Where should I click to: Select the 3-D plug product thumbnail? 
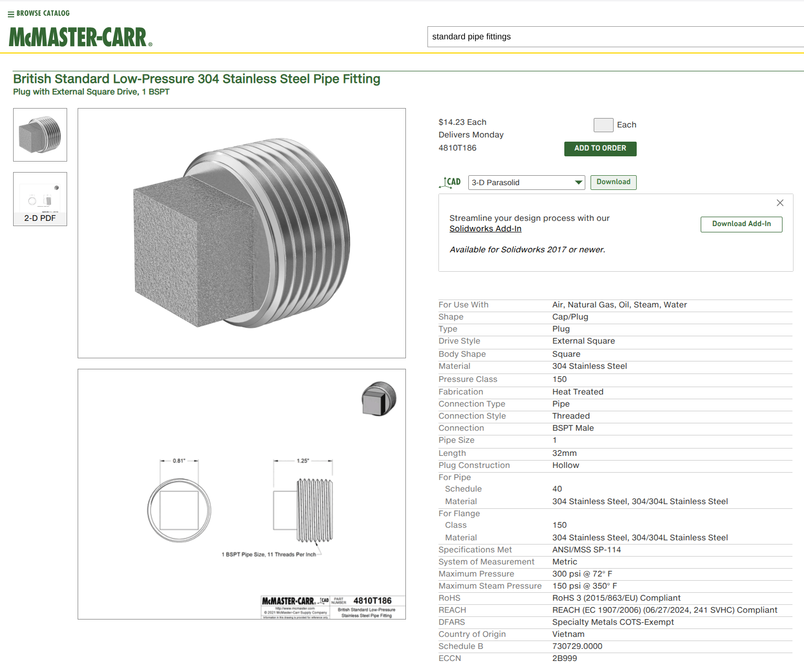pos(40,135)
